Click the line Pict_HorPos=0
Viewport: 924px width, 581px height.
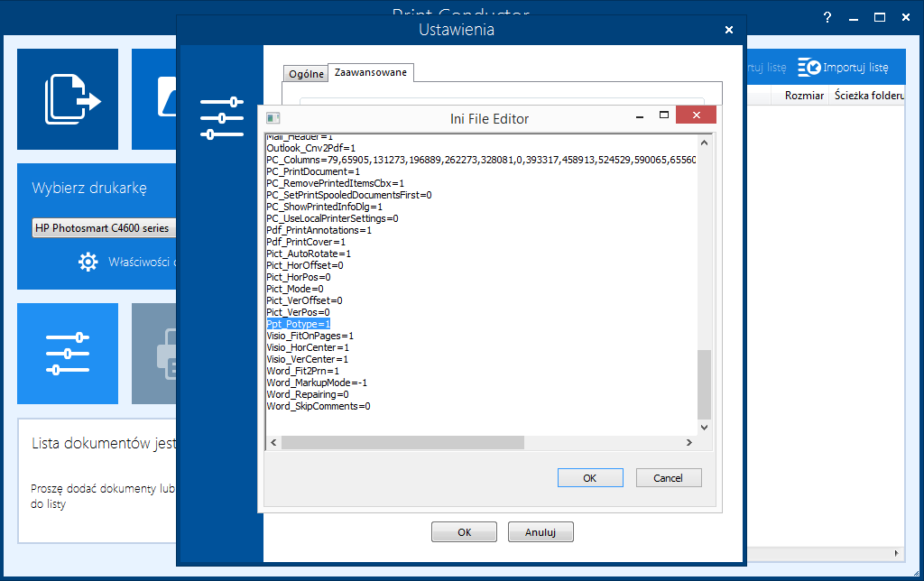(298, 278)
